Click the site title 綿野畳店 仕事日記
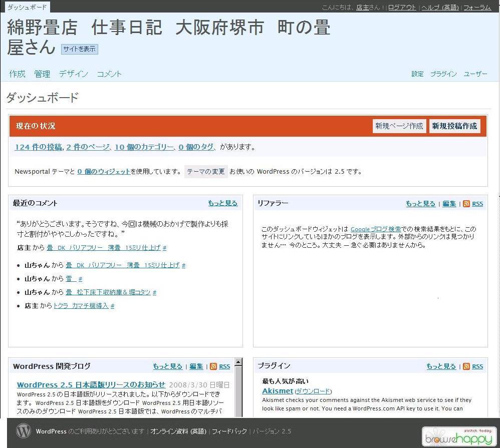500x448 pixels. (168, 37)
